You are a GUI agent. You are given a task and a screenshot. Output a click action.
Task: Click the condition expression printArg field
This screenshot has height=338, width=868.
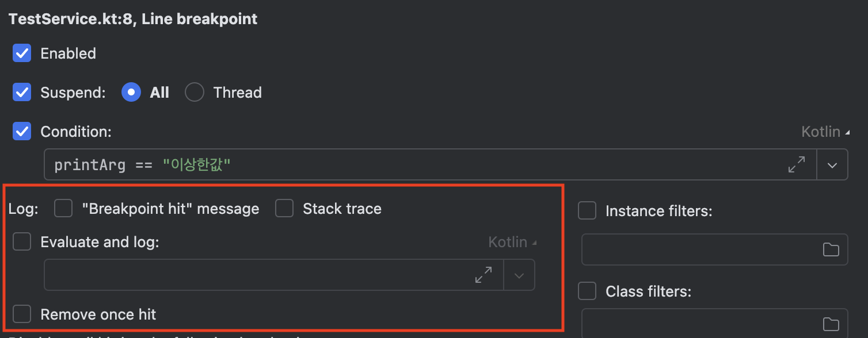(414, 165)
